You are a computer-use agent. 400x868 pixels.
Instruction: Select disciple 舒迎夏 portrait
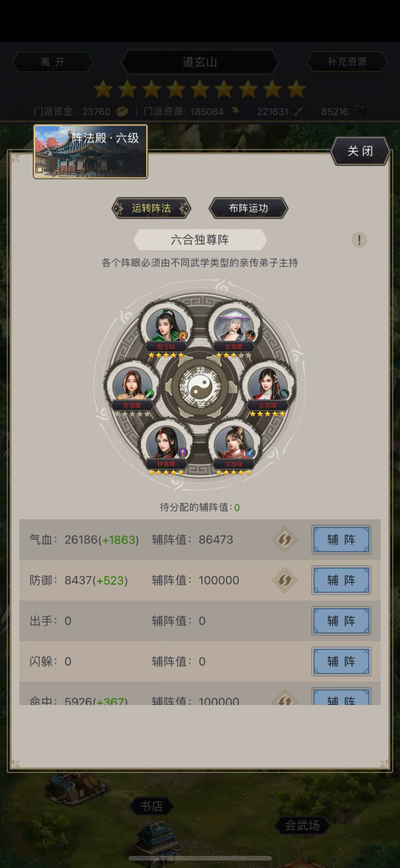(x=132, y=384)
